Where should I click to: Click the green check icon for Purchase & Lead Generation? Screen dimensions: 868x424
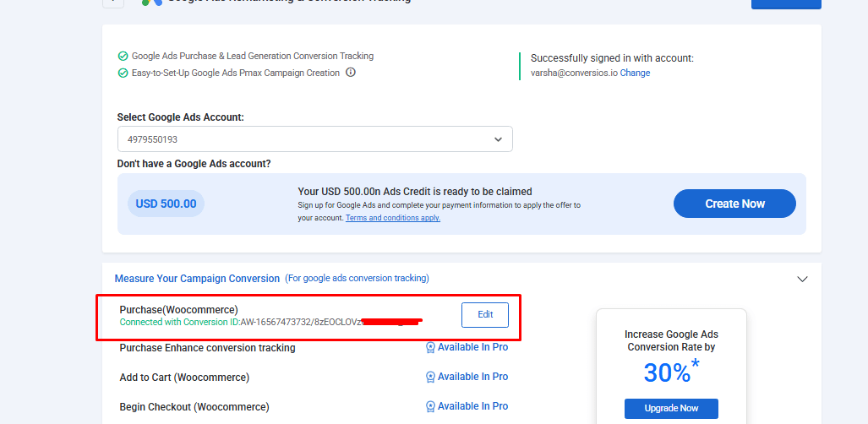(123, 56)
